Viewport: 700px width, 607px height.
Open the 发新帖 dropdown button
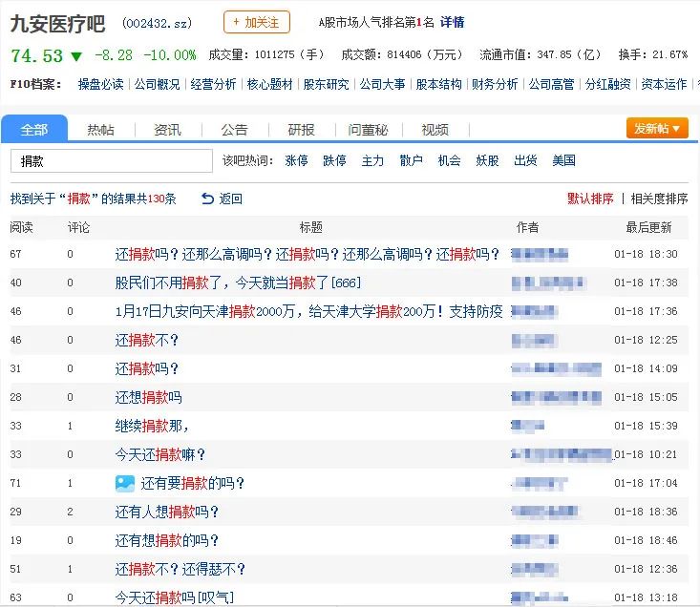[x=657, y=129]
